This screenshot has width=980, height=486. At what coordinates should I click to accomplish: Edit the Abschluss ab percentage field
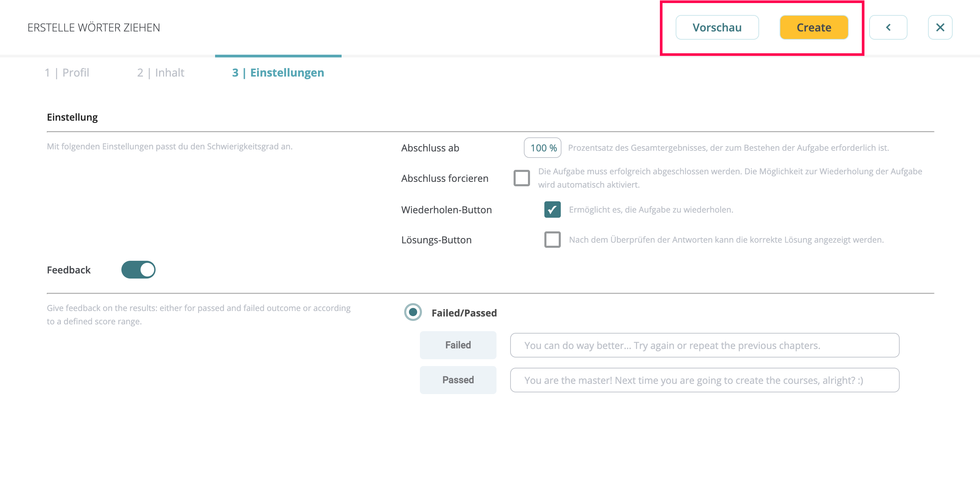[x=543, y=148]
